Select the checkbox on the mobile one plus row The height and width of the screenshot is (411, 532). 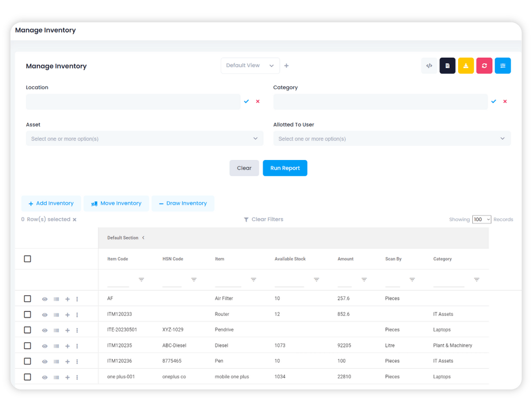28,377
